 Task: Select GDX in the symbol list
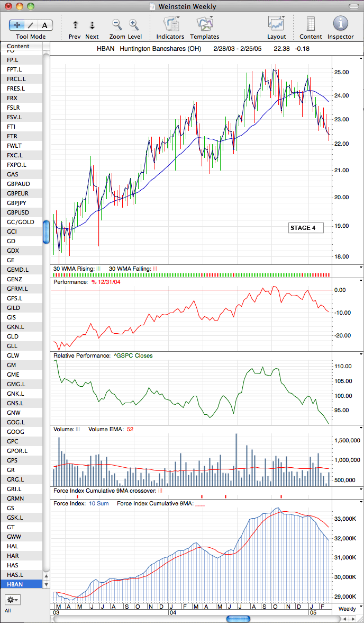22,250
